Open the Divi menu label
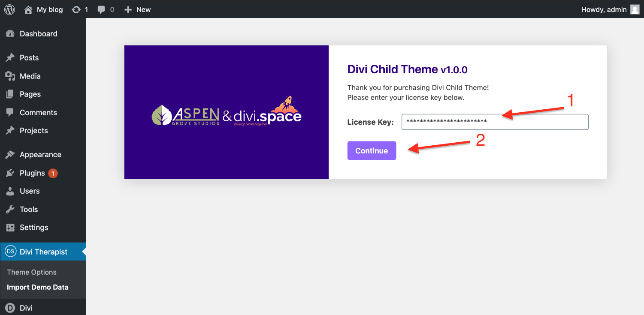This screenshot has width=644, height=315. [26, 308]
